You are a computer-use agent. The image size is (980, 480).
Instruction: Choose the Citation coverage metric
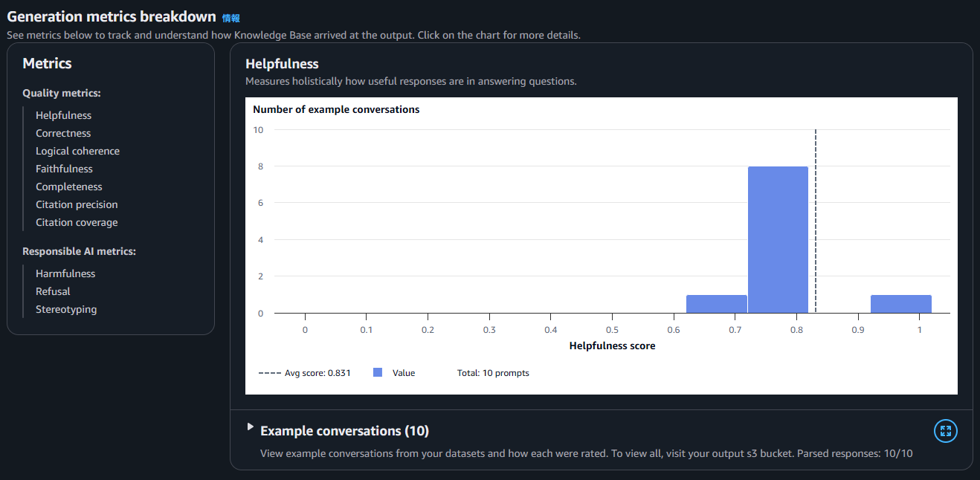click(77, 222)
